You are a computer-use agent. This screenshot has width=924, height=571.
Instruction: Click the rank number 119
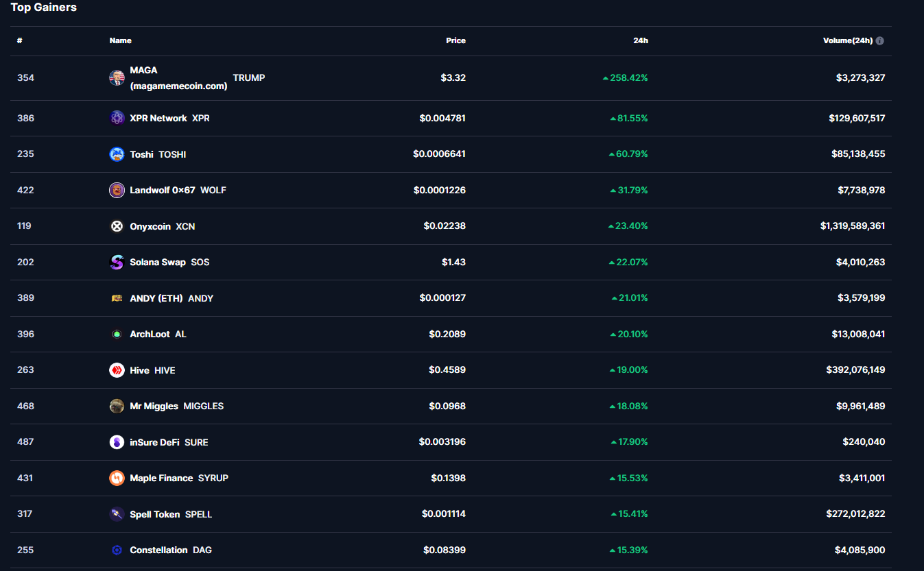24,226
